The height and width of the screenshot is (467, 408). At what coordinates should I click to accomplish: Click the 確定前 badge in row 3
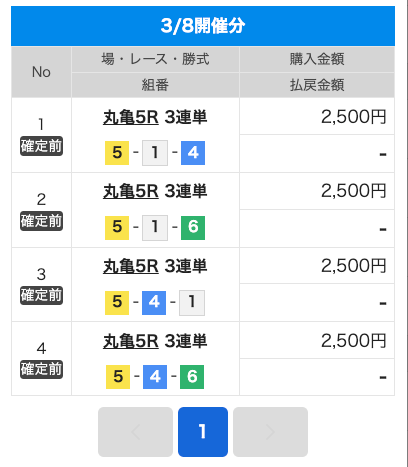(41, 295)
